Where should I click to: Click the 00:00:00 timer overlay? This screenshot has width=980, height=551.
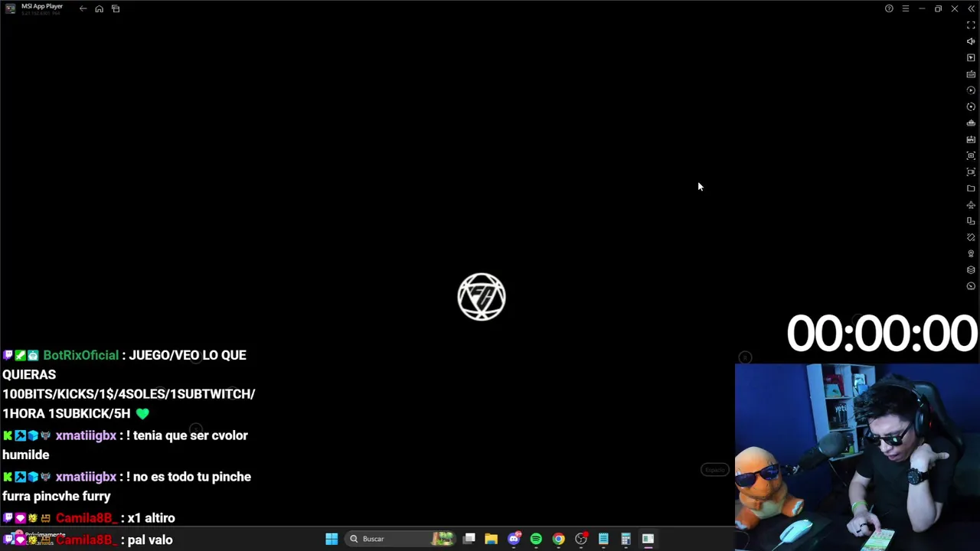pos(881,334)
